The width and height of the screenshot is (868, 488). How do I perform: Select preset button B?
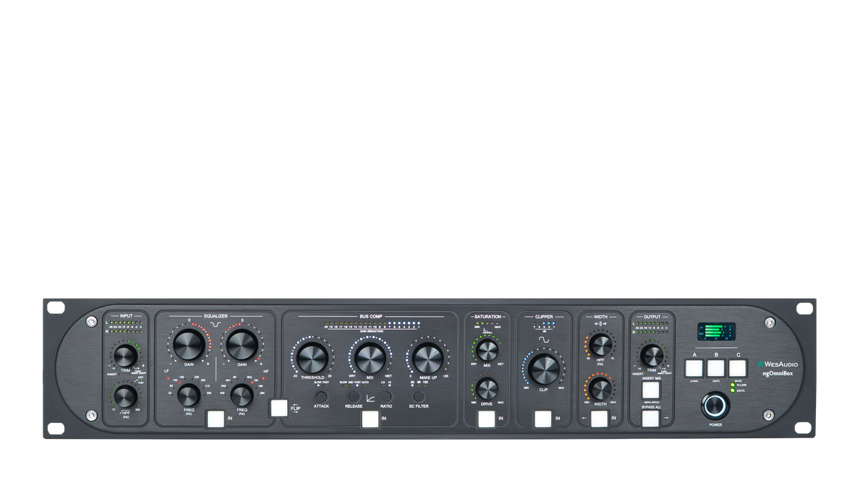[x=716, y=368]
